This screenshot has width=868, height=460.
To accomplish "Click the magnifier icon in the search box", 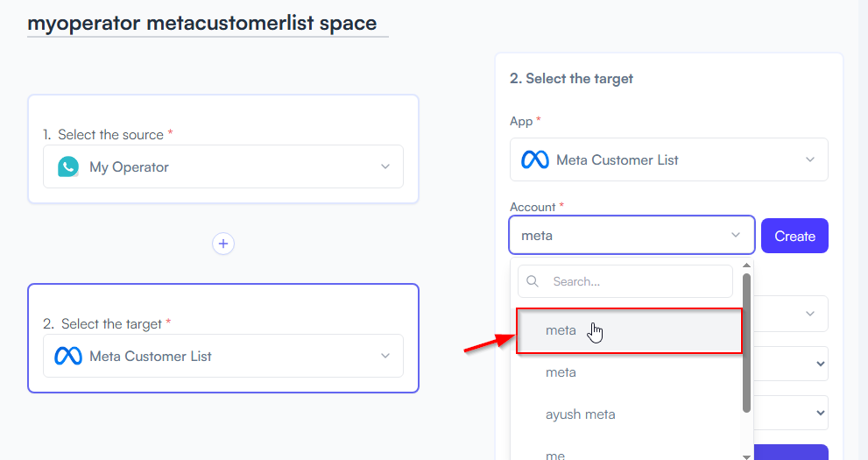I will [533, 281].
